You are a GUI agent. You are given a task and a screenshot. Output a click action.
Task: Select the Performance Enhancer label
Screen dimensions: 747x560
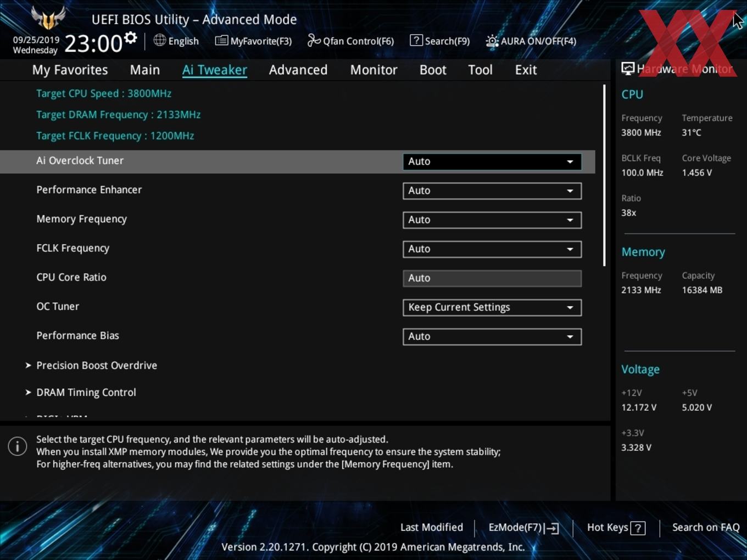pos(89,190)
